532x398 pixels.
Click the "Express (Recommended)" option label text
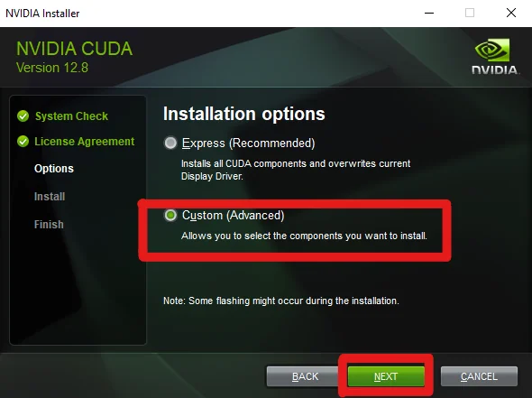click(x=248, y=143)
